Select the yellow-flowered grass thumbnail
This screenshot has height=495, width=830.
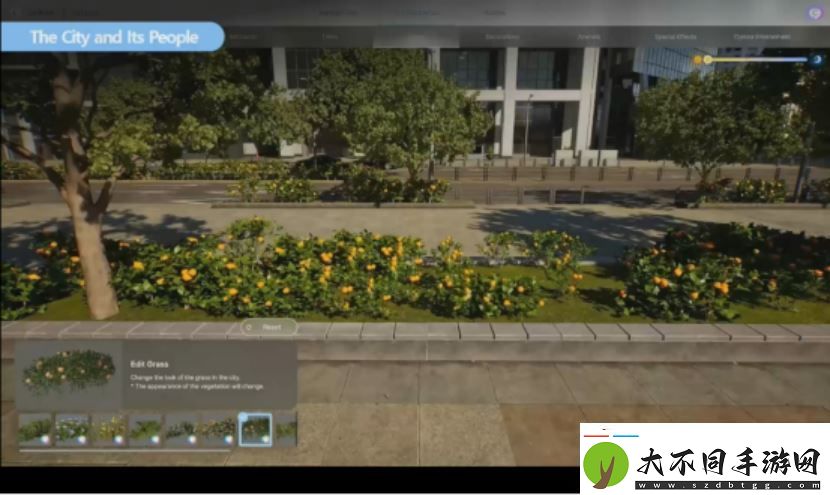[110, 429]
